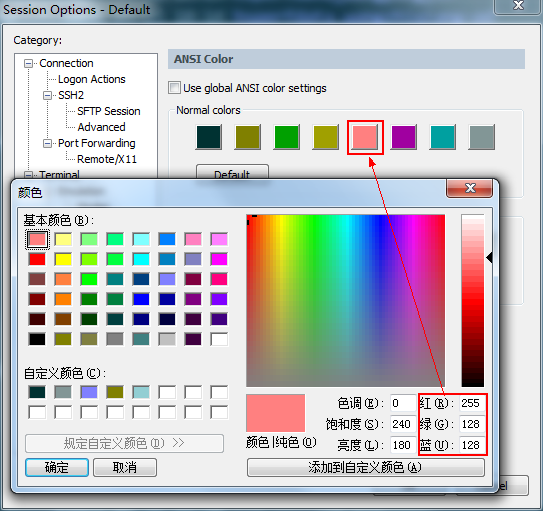This screenshot has width=543, height=511.
Task: Click the 饱和度 saturation input field
Action: [403, 424]
